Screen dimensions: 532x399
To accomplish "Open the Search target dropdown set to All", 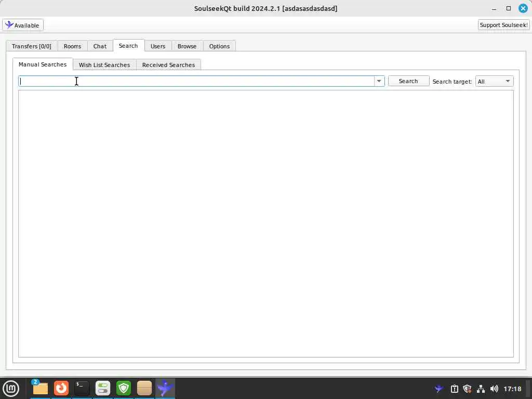I will tap(495, 81).
